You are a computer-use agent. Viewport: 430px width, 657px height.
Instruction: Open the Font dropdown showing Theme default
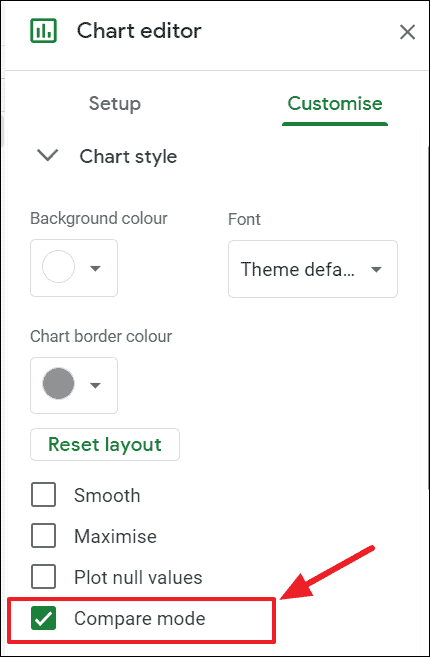click(313, 269)
